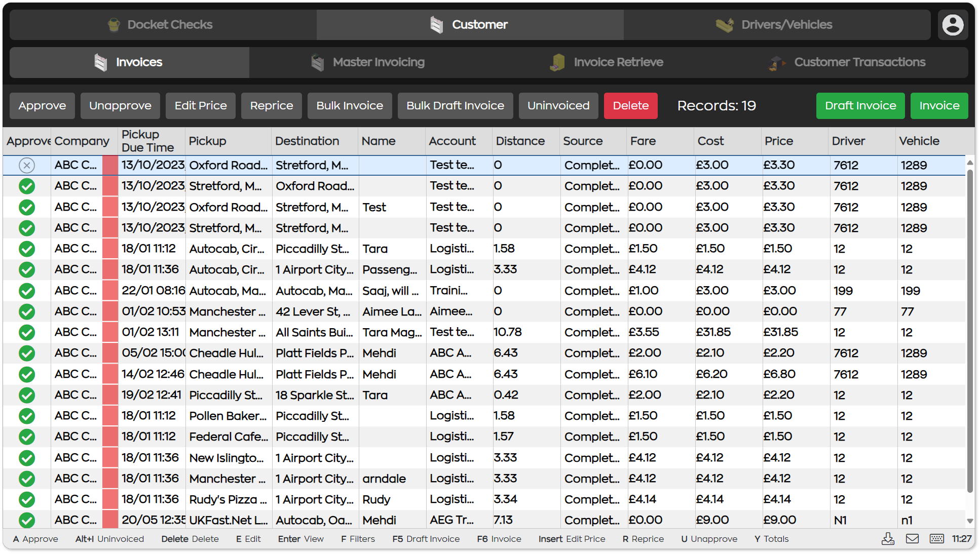Screen dimensions: 980x554
Task: Click the red colour cell in UKFast.Net row
Action: [110, 520]
